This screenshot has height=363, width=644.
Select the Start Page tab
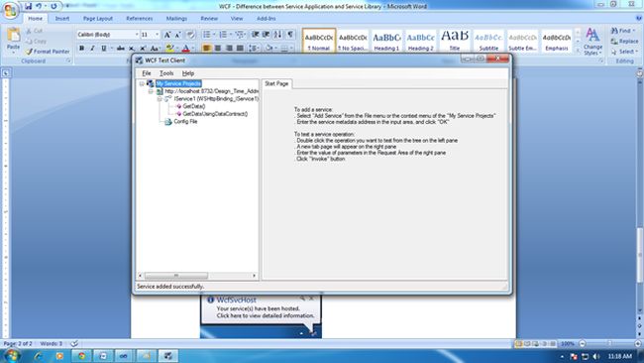tap(276, 83)
